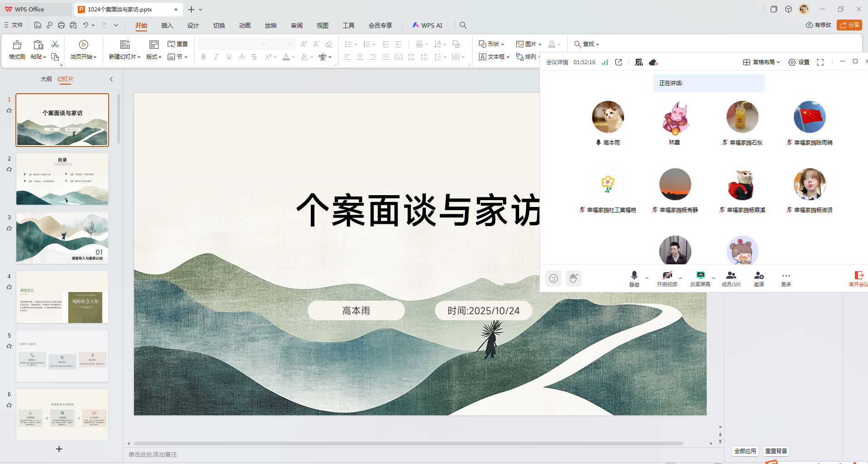Select slide 3 thumbnail
This screenshot has width=868, height=464.
coord(62,238)
